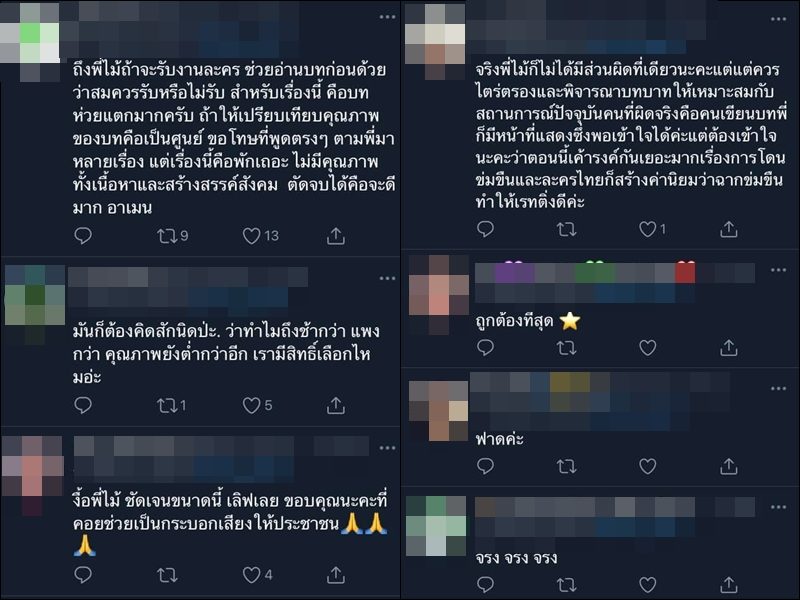800x600 pixels.
Task: Open more options on top-right tweet
Action: (x=779, y=19)
